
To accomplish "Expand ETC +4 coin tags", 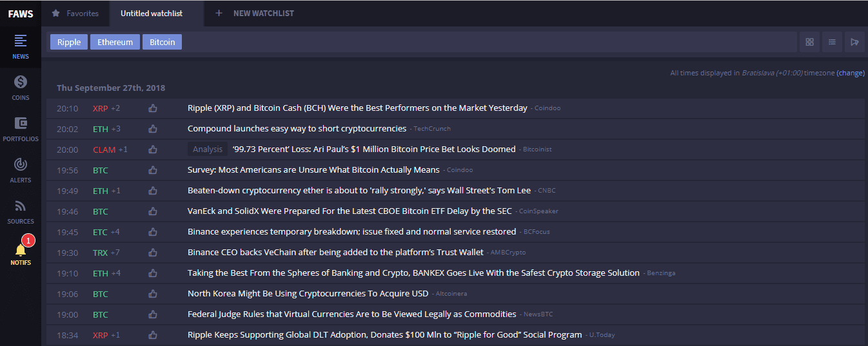I will [x=115, y=232].
